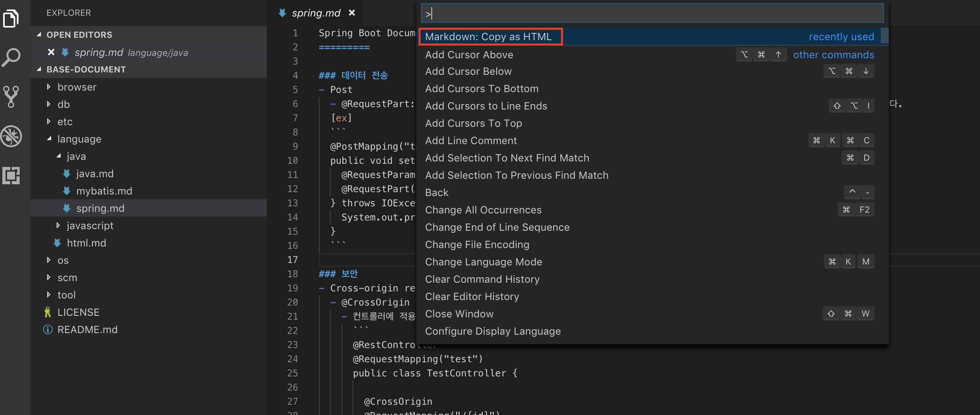Select spring.md in file tree

tap(149, 208)
